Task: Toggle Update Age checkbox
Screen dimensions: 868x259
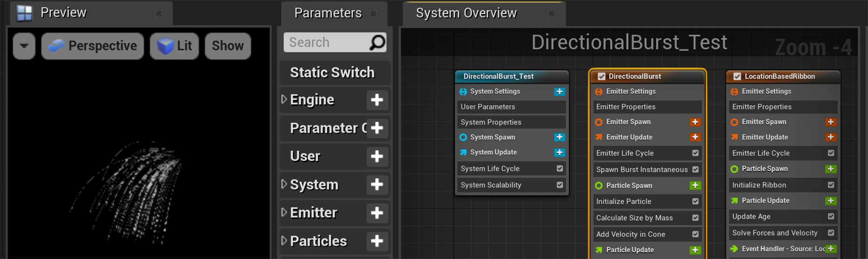Action: coord(831,216)
